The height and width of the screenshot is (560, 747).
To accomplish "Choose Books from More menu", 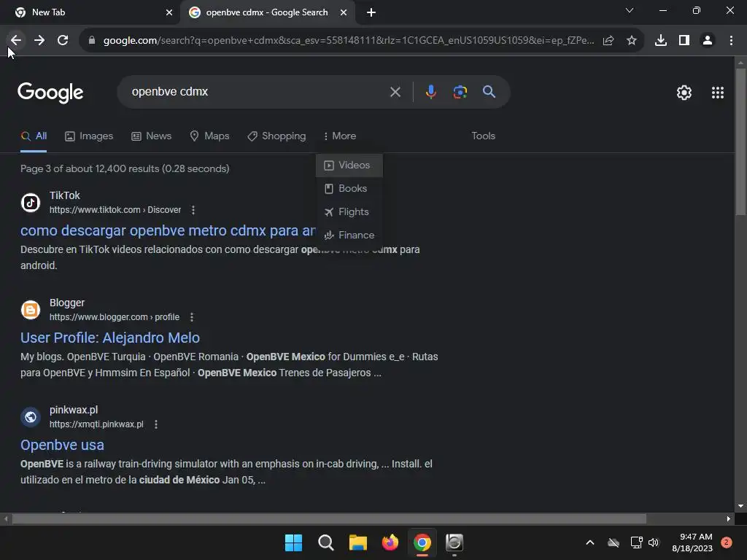I will click(x=349, y=189).
